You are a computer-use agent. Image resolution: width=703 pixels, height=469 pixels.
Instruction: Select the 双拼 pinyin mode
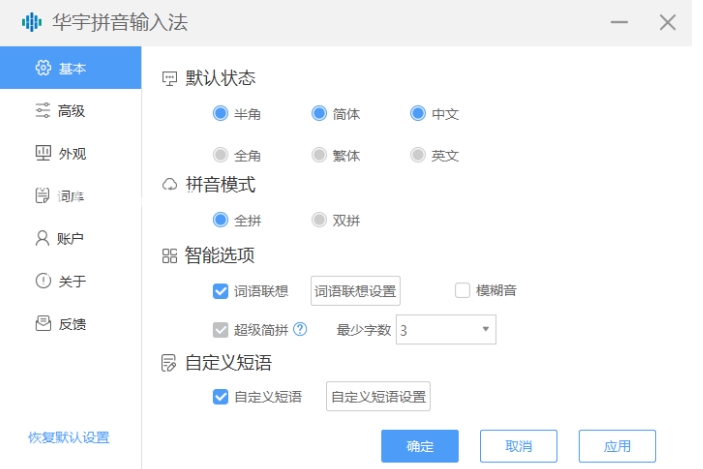[x=319, y=220]
